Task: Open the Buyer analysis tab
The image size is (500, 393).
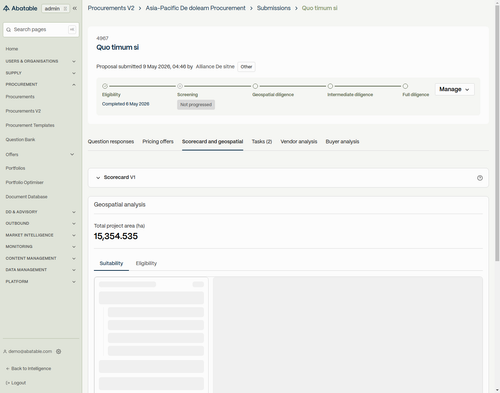Action: (342, 142)
